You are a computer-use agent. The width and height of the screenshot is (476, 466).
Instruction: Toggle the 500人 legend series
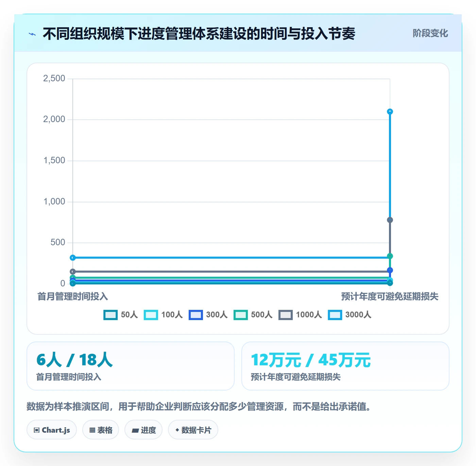pos(253,315)
